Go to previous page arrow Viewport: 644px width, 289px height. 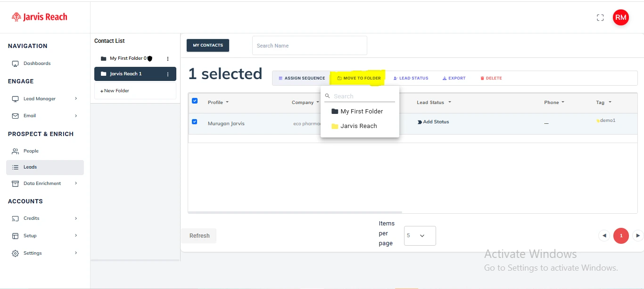604,235
